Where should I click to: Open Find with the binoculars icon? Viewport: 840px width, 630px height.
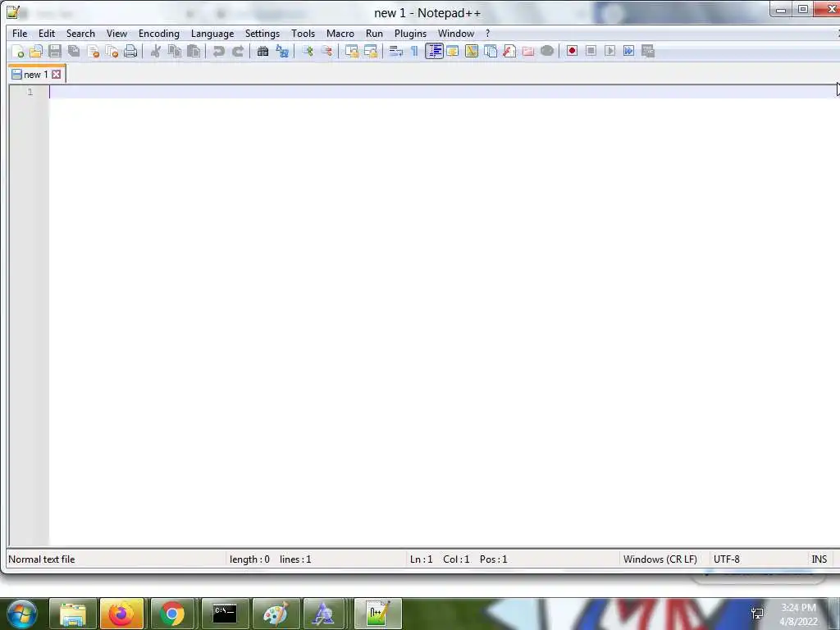pos(262,52)
